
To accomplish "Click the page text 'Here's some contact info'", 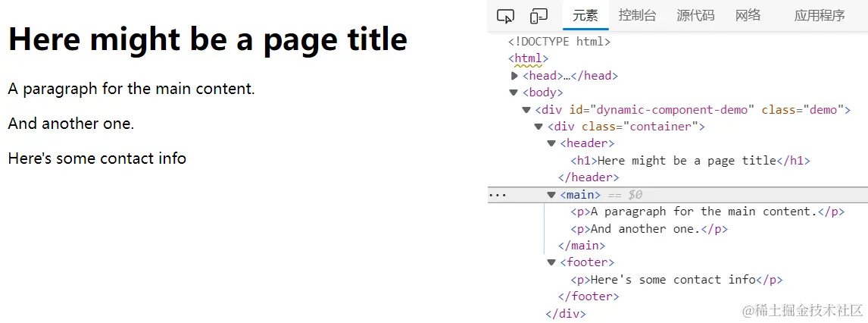I will click(x=97, y=158).
